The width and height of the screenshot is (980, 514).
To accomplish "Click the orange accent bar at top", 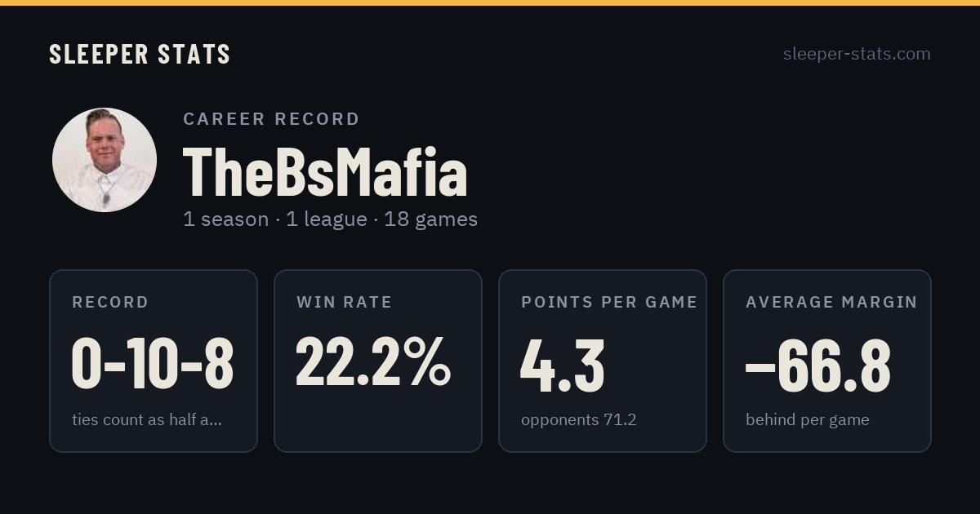I will pyautogui.click(x=490, y=2).
